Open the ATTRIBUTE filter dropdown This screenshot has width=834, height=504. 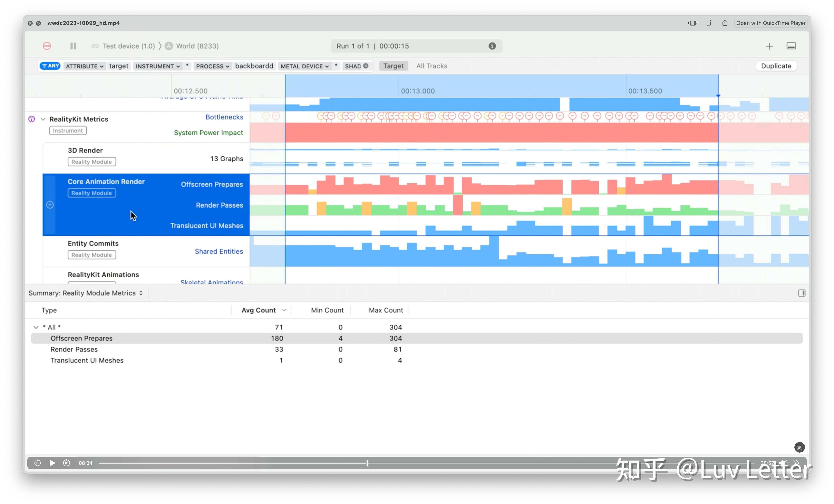[x=84, y=66]
